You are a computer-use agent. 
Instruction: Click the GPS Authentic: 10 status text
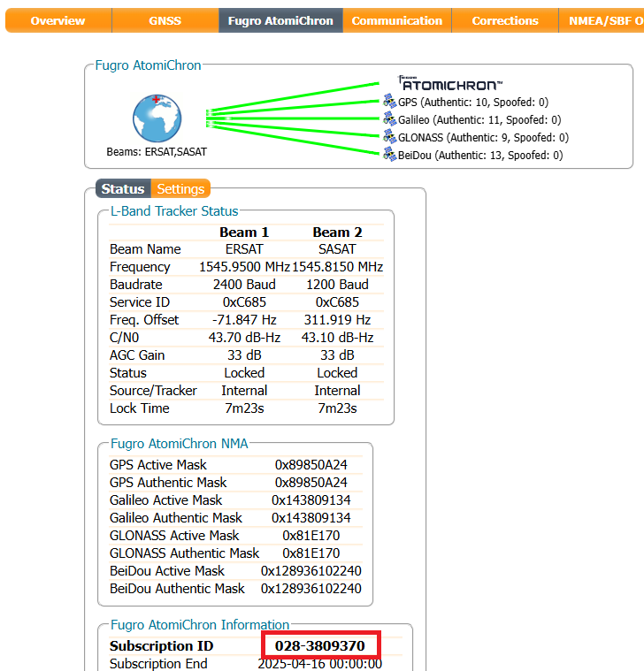[473, 103]
